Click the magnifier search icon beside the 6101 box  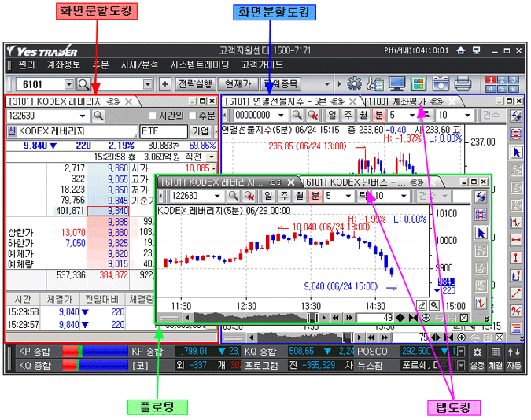(x=84, y=84)
